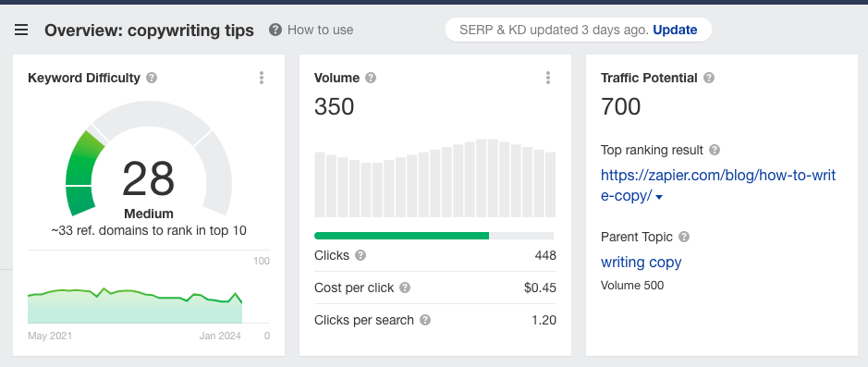
Task: Click Clicks help question mark icon
Action: click(361, 255)
